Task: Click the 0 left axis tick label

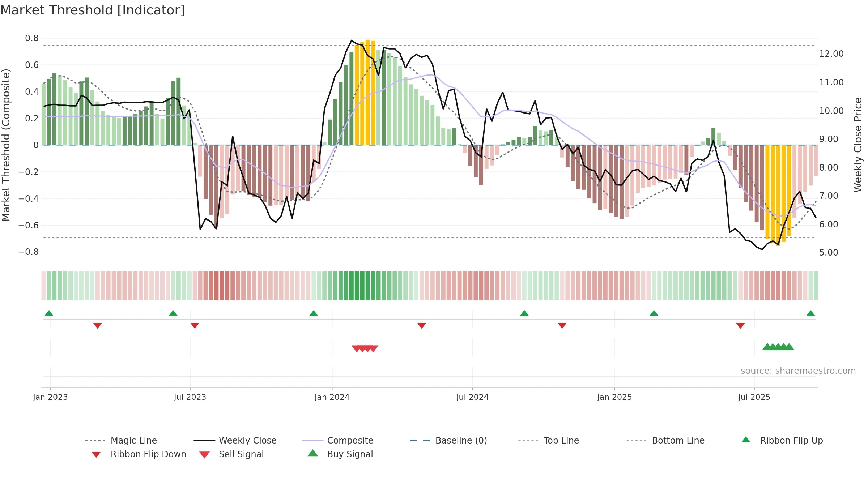Action: coord(36,145)
